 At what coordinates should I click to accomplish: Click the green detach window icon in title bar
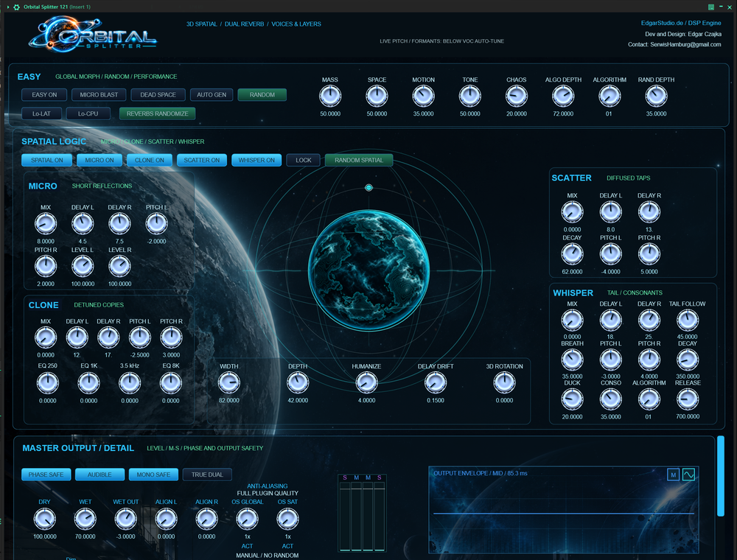(711, 7)
